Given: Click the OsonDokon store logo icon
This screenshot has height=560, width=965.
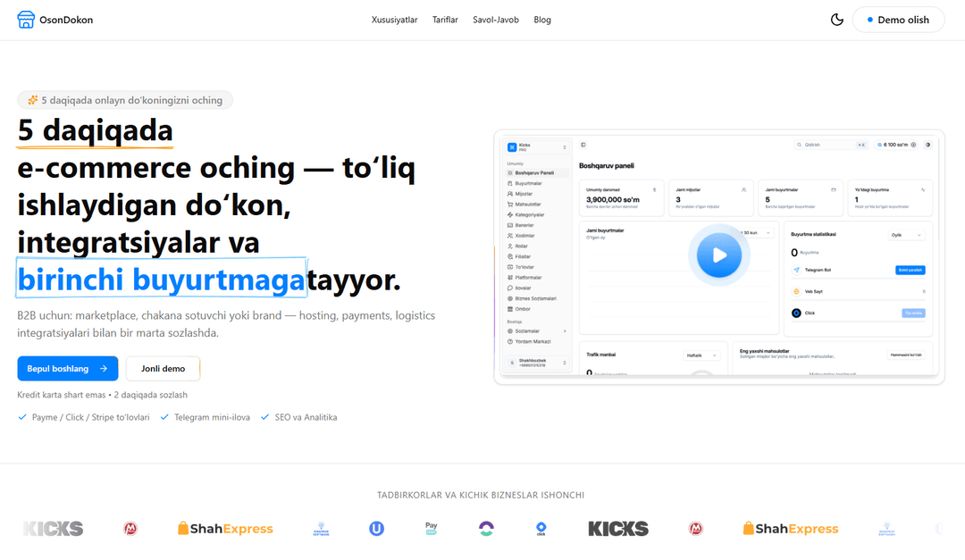Looking at the screenshot, I should tap(26, 20).
